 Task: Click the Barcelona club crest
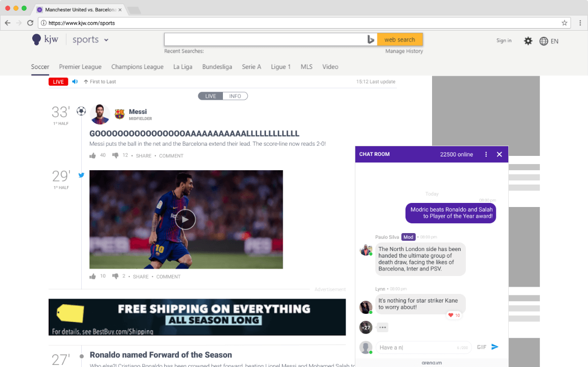pos(120,114)
